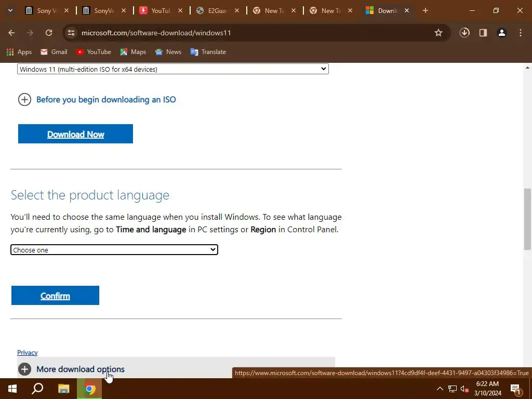Open network icon in system tray
Viewport: 532px width, 399px height.
(453, 389)
